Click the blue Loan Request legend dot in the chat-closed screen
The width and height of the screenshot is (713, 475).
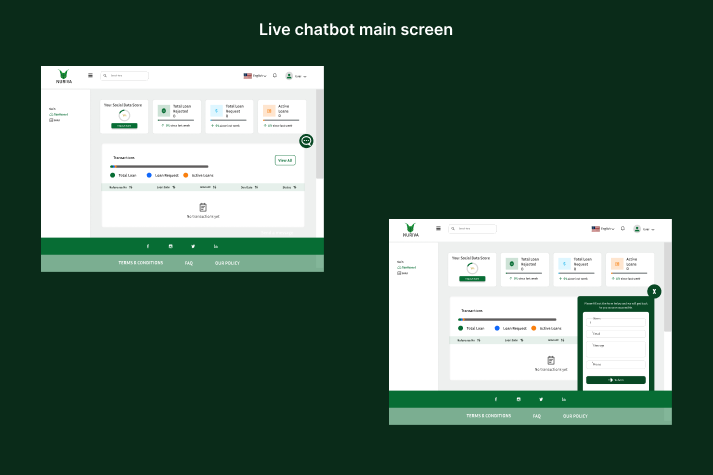(149, 175)
